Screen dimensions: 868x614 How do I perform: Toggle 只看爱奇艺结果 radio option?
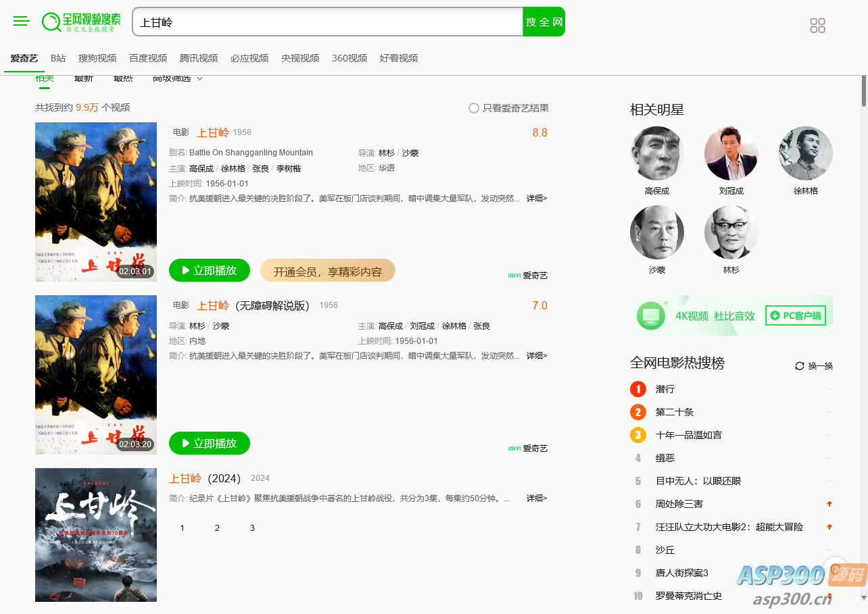click(x=508, y=108)
